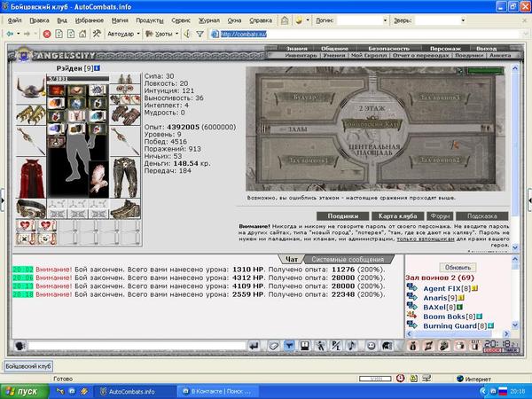532x399 pixels.
Task: Switch to the Безопасность top tab
Action: coord(389,49)
